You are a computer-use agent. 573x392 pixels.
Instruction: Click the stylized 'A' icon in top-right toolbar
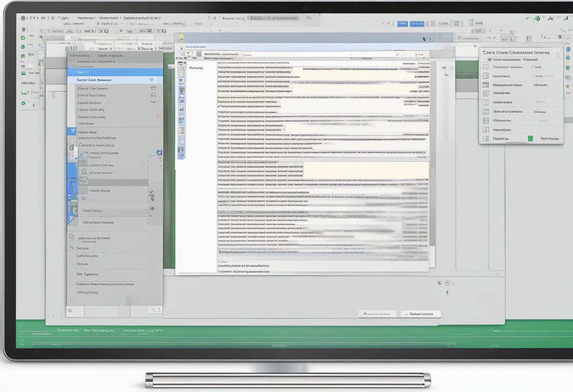(x=549, y=18)
